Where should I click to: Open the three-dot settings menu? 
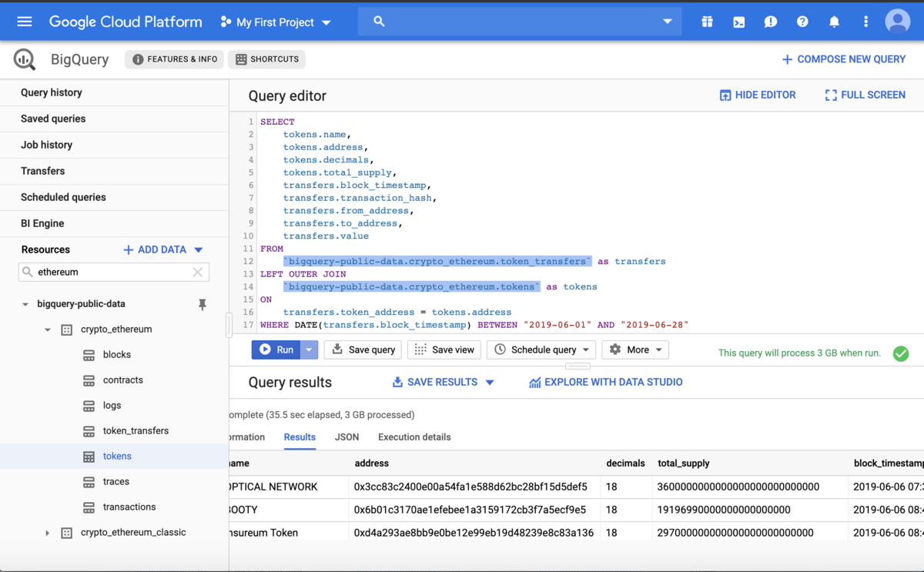(x=865, y=22)
